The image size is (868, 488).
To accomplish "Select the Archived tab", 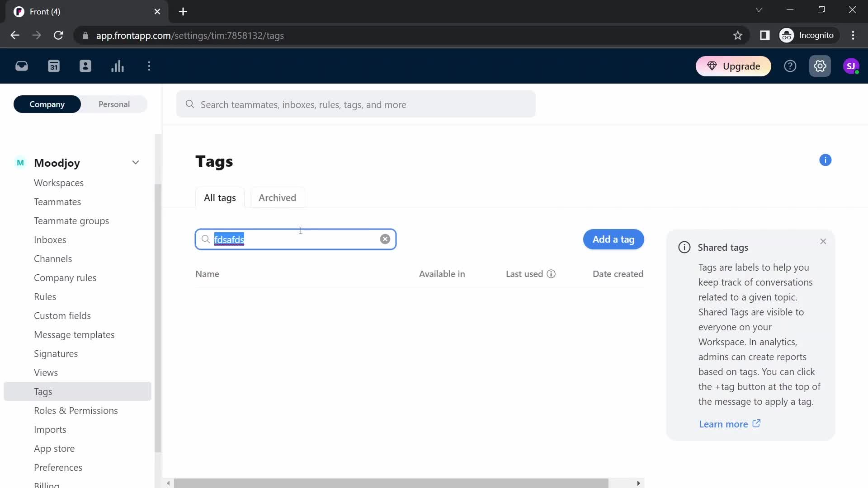I will coord(277,198).
